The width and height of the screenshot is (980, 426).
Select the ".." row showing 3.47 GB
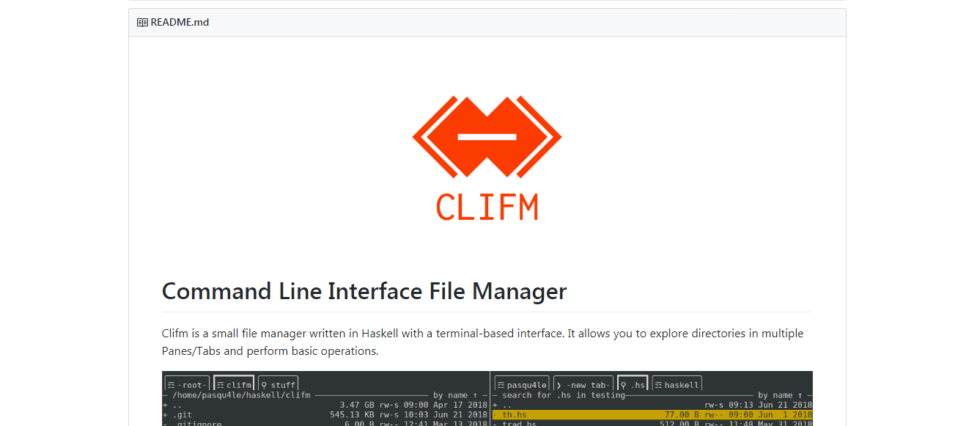coord(325,405)
